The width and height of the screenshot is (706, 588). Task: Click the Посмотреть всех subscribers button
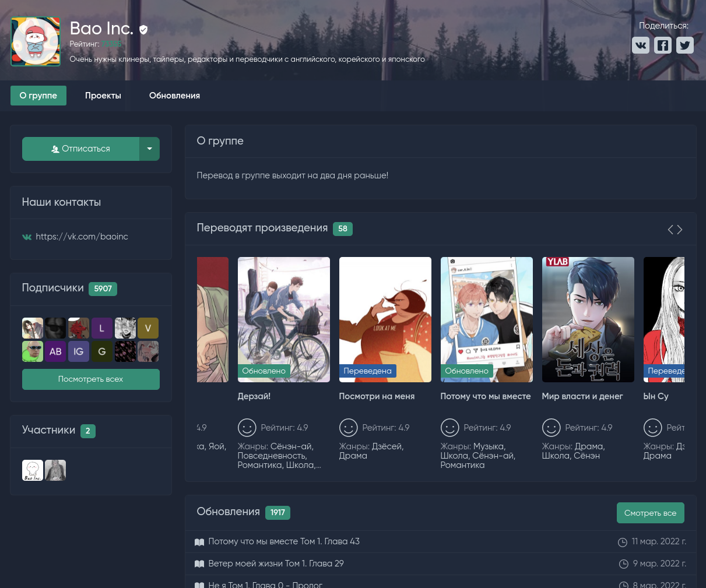pos(91,379)
